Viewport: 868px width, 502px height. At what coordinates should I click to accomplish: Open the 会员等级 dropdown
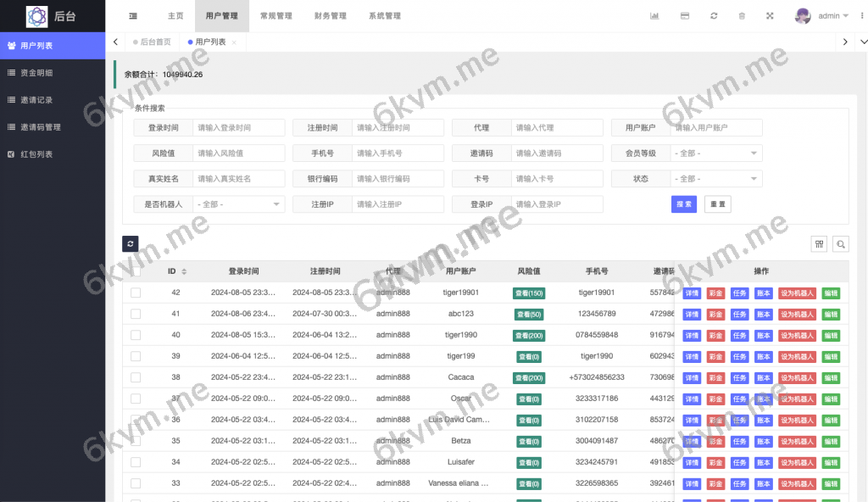click(716, 153)
